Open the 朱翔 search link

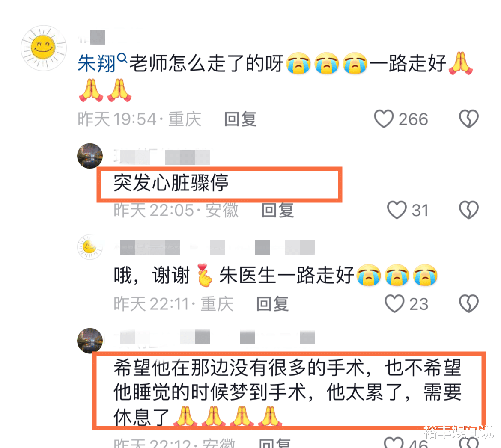[x=97, y=63]
